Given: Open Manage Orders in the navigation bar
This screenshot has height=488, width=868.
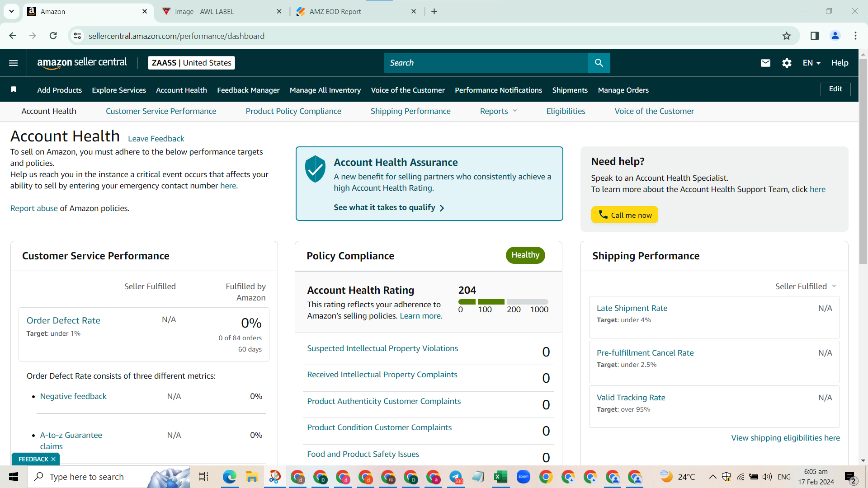Looking at the screenshot, I should [623, 90].
